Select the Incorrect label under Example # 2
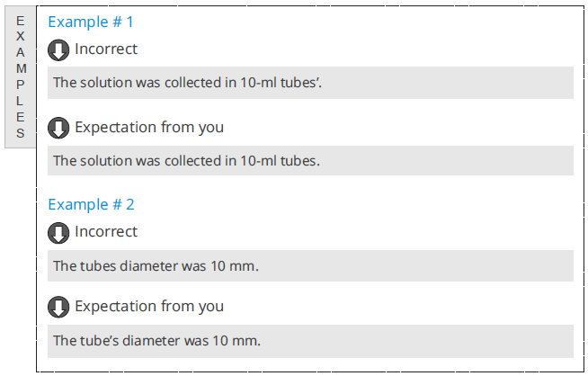The image size is (588, 376). click(106, 231)
